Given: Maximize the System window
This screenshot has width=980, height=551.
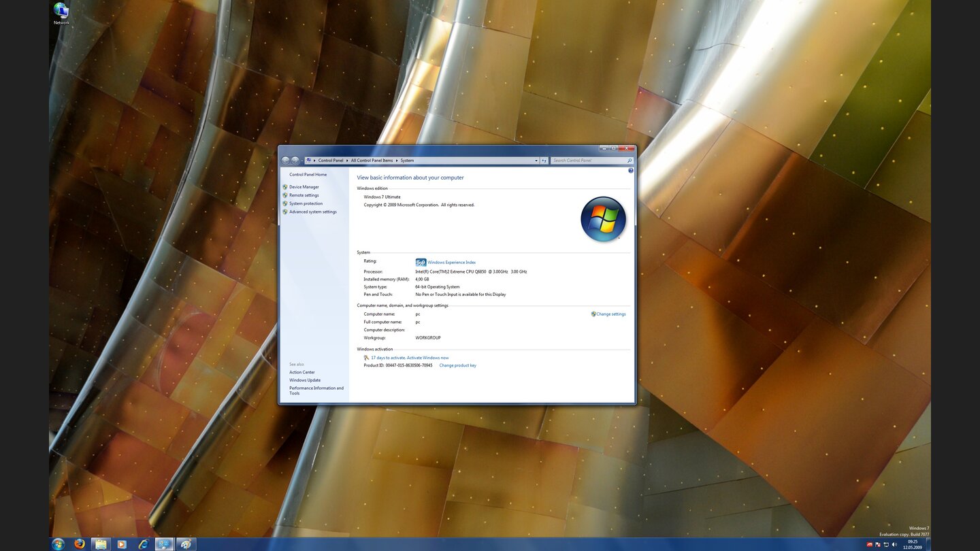Looking at the screenshot, I should (x=613, y=148).
